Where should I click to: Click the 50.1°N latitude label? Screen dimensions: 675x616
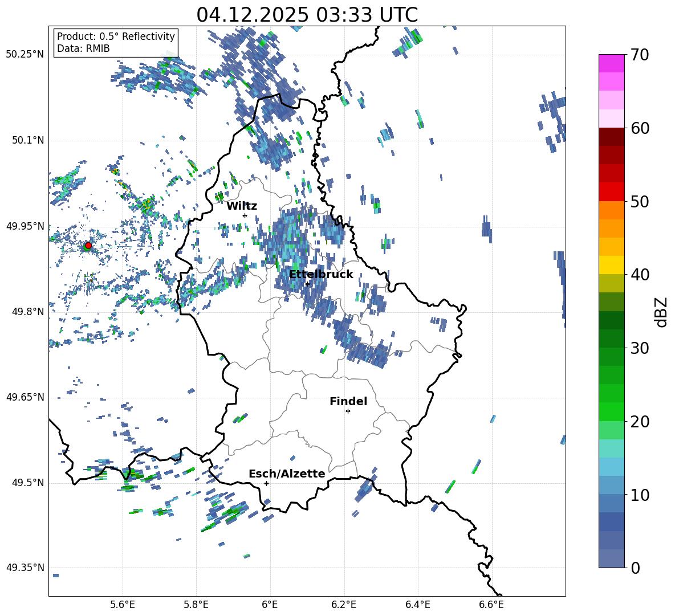point(27,140)
